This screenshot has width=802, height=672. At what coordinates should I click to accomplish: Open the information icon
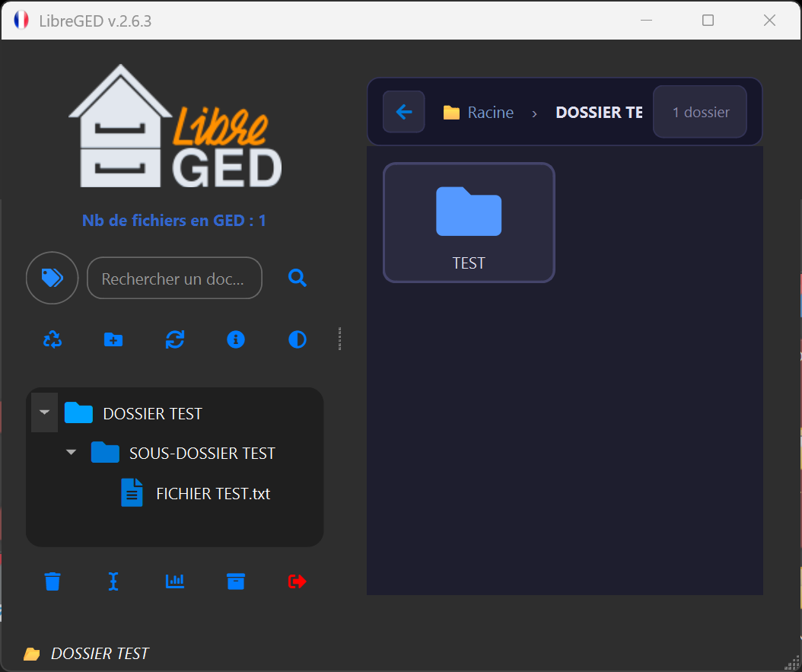(x=236, y=339)
